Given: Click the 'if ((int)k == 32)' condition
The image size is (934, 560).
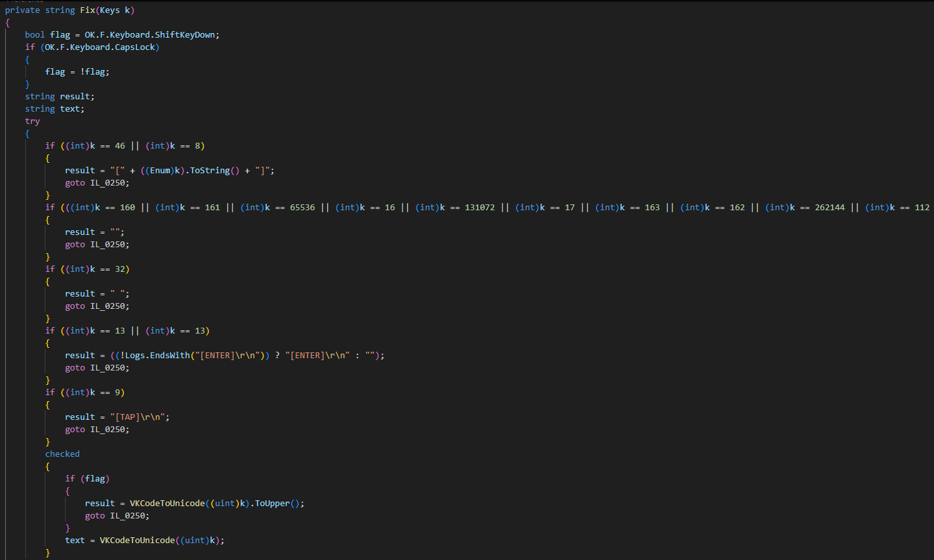Looking at the screenshot, I should click(x=88, y=269).
